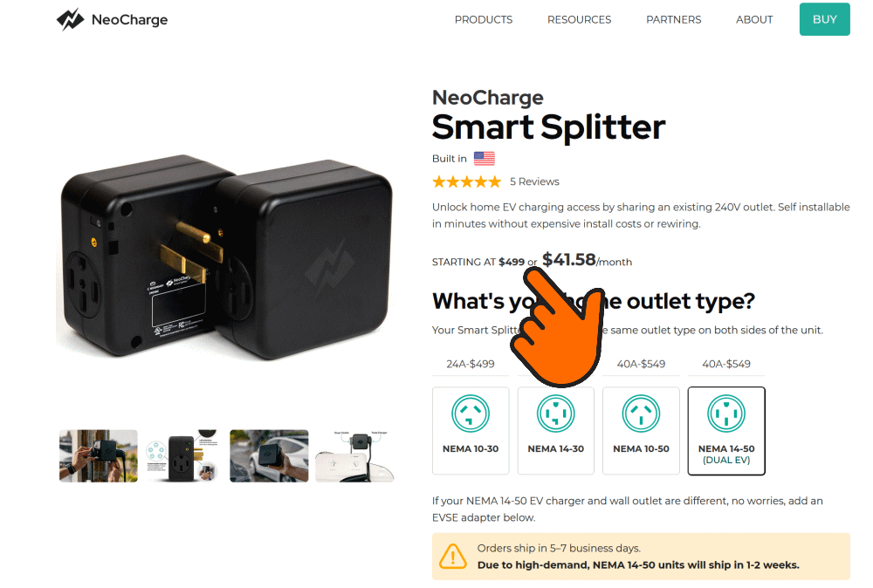View the door installation photo thumbnail

pyautogui.click(x=99, y=455)
